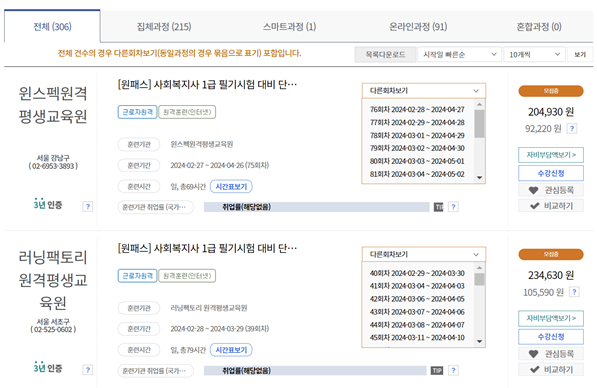Open the 러닝팩토리 course title link
The height and width of the screenshot is (388, 597).
tap(207, 248)
